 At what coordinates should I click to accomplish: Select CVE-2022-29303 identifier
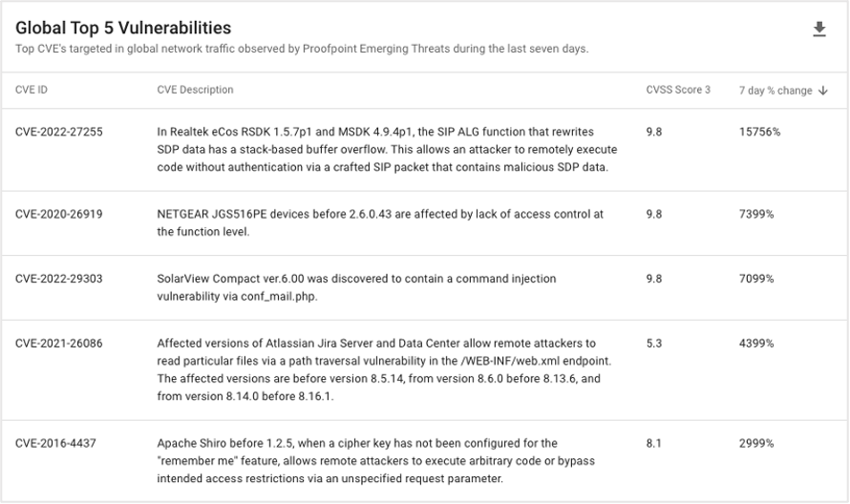tap(58, 279)
